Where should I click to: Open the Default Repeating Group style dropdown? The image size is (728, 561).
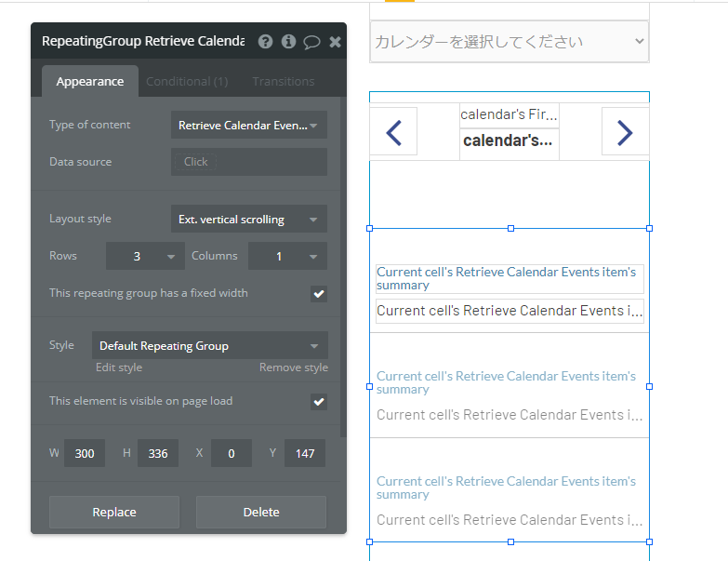pos(209,346)
